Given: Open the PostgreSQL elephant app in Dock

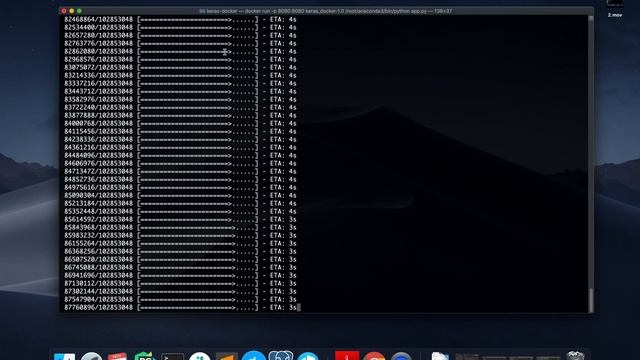Looking at the screenshot, I should pos(281,356).
